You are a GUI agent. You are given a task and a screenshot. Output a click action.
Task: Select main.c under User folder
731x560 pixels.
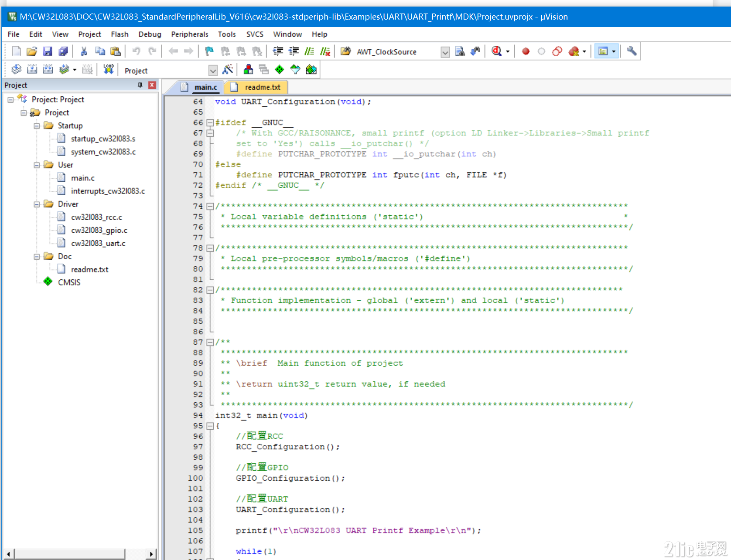tap(83, 178)
